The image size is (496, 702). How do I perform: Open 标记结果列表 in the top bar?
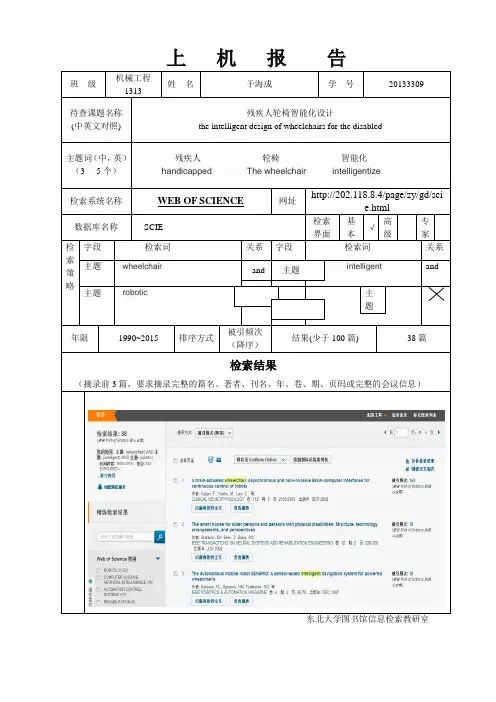tap(424, 415)
